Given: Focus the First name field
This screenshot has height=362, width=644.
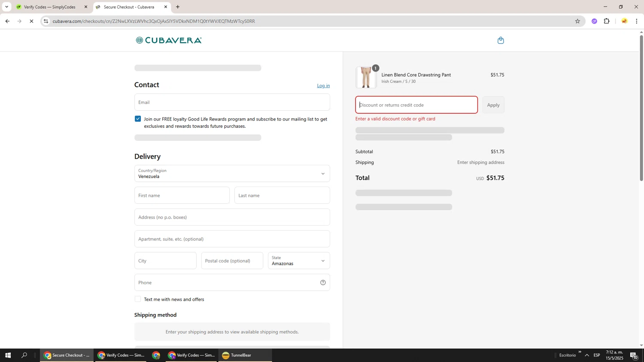Looking at the screenshot, I should 182,196.
